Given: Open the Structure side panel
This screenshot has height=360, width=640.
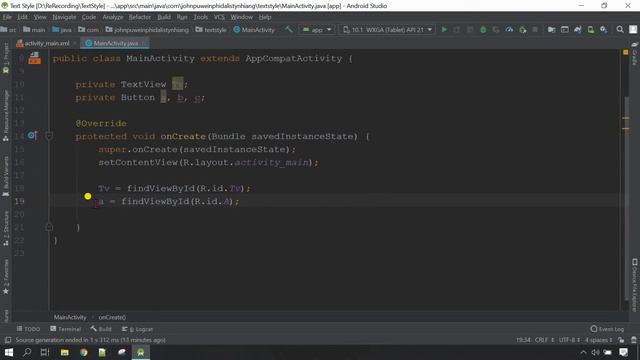Looking at the screenshot, I should 6,229.
